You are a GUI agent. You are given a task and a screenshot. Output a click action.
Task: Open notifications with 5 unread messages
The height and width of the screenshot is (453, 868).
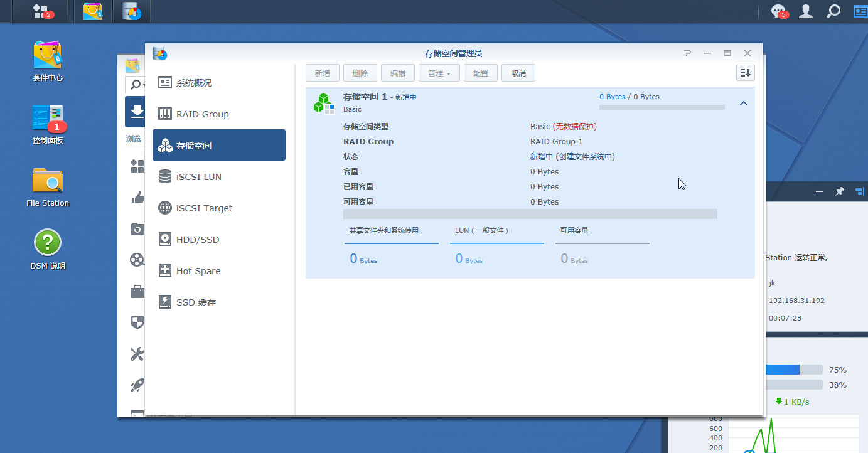[778, 11]
